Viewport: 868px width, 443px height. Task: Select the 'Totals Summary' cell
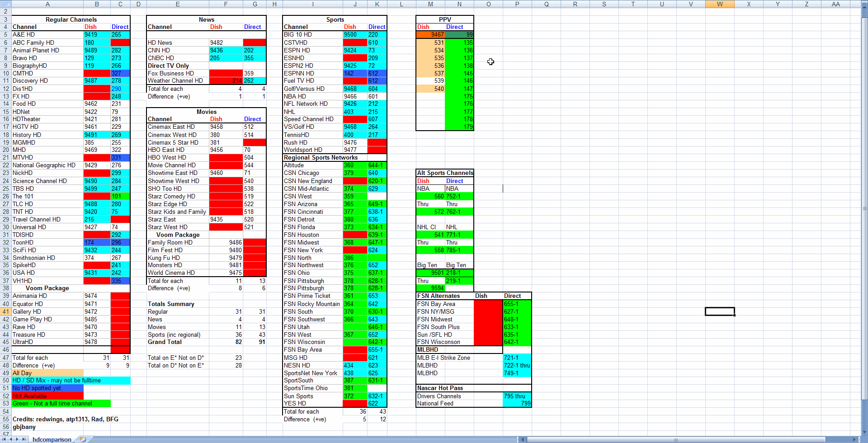[x=178, y=304]
